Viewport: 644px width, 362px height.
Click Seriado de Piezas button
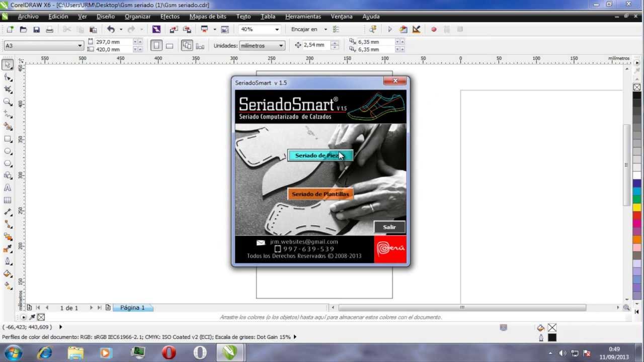pos(320,155)
